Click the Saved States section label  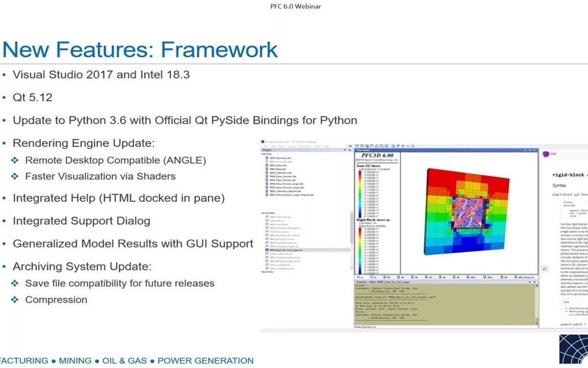268,213
